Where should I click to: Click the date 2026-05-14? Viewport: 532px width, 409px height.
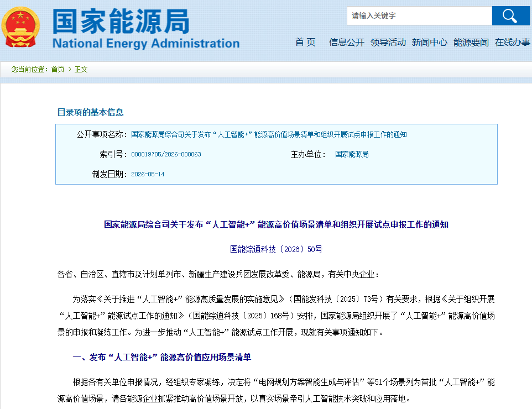[x=148, y=174]
